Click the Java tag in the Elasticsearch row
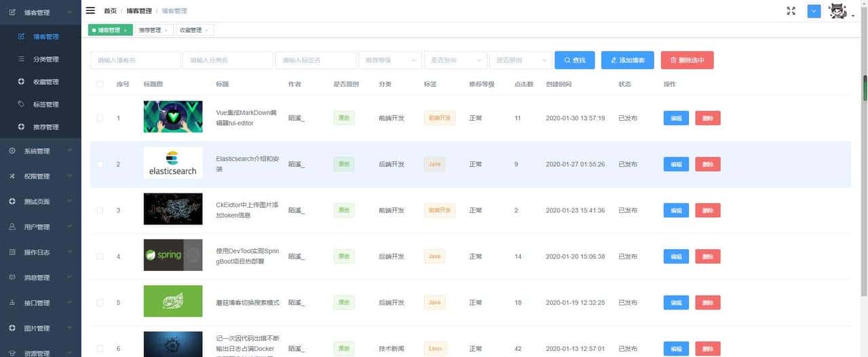The height and width of the screenshot is (357, 868). click(435, 164)
